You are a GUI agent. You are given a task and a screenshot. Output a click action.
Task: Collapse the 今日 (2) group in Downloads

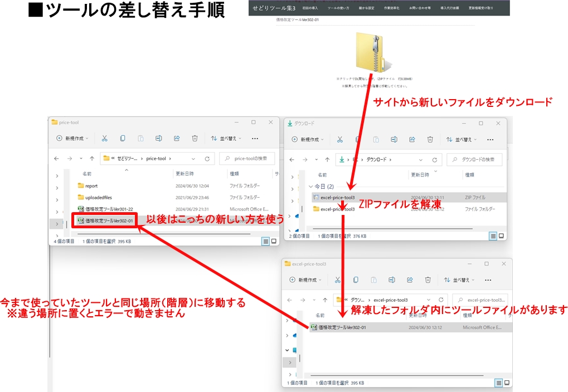(310, 187)
